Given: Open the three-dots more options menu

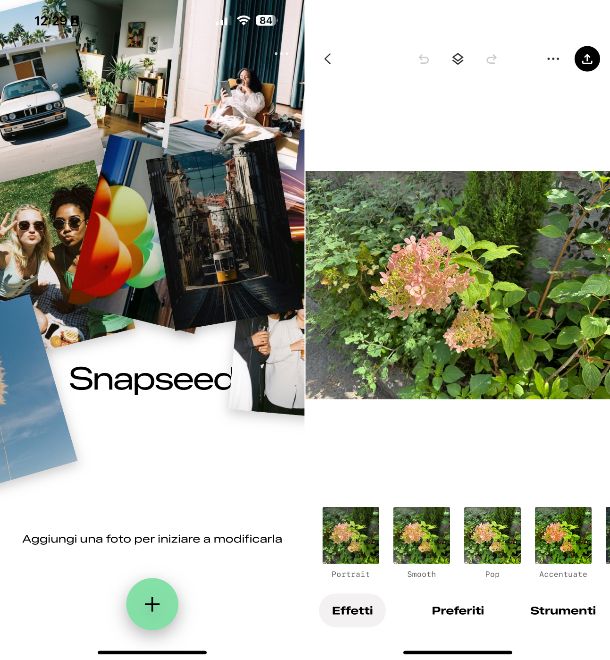Looking at the screenshot, I should click(x=553, y=59).
